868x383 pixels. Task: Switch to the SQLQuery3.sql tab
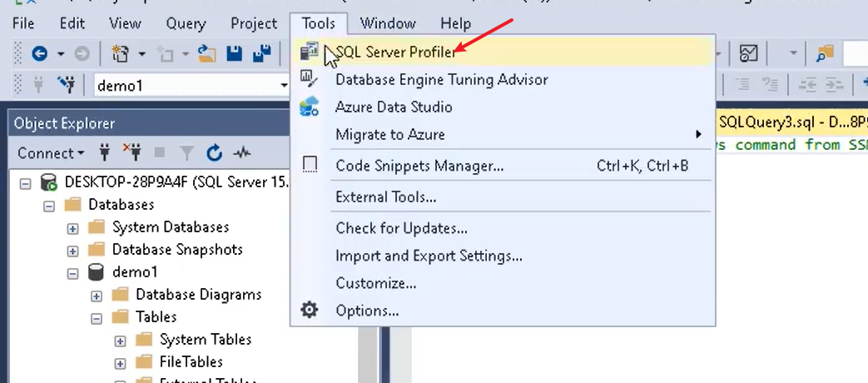click(792, 123)
